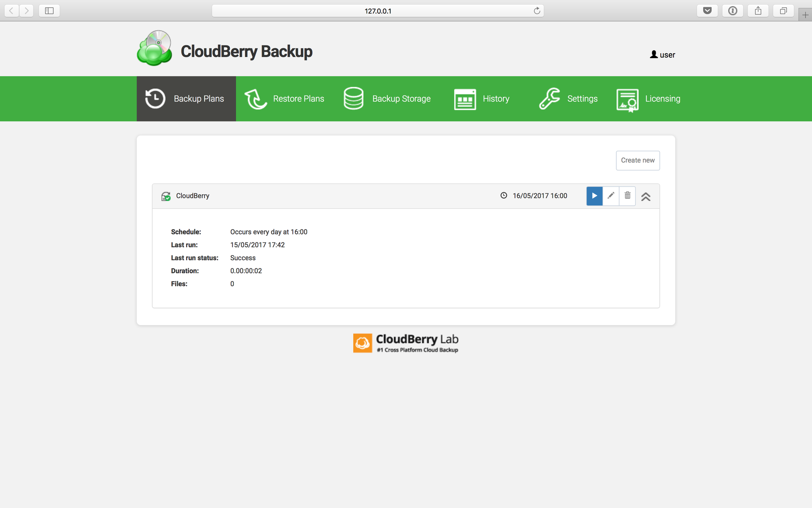Reload the page with refresh icon
The width and height of the screenshot is (812, 508).
[537, 11]
